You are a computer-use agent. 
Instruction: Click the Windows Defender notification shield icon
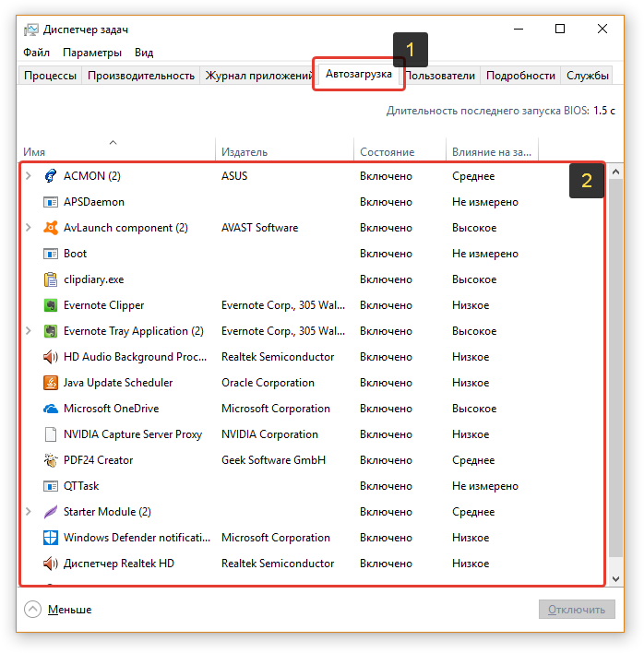[51, 538]
